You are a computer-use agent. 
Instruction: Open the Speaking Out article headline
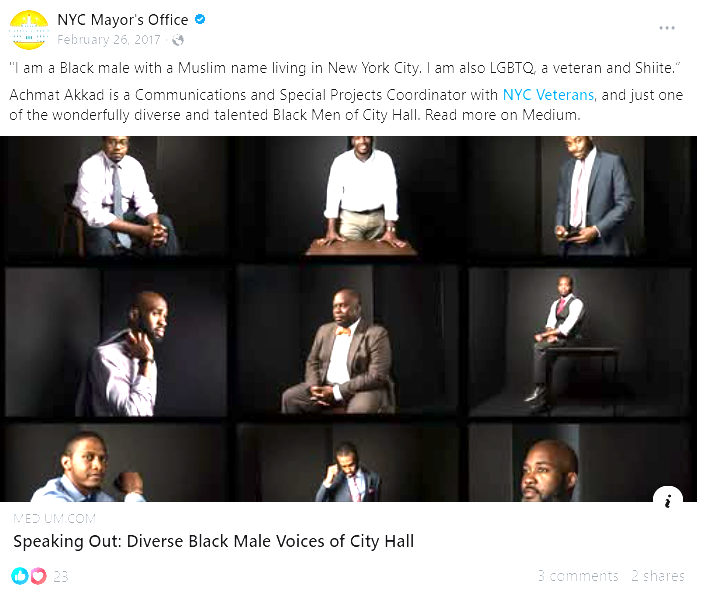click(214, 541)
